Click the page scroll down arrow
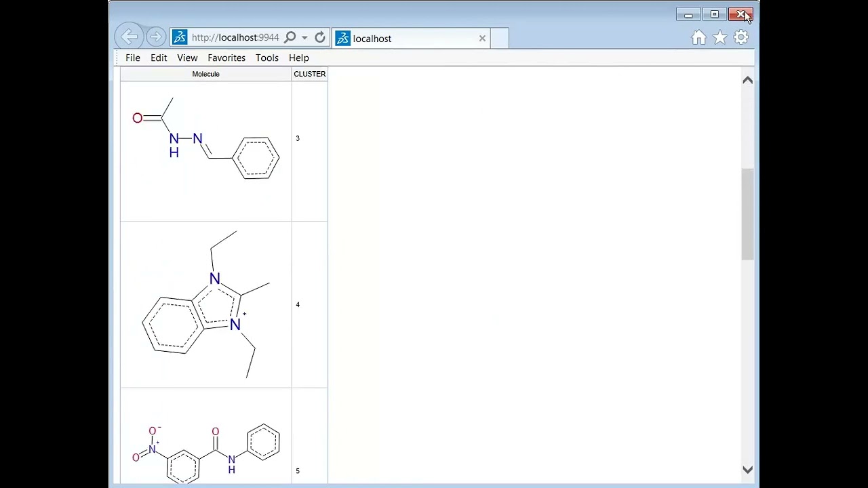Image resolution: width=868 pixels, height=488 pixels. (747, 470)
